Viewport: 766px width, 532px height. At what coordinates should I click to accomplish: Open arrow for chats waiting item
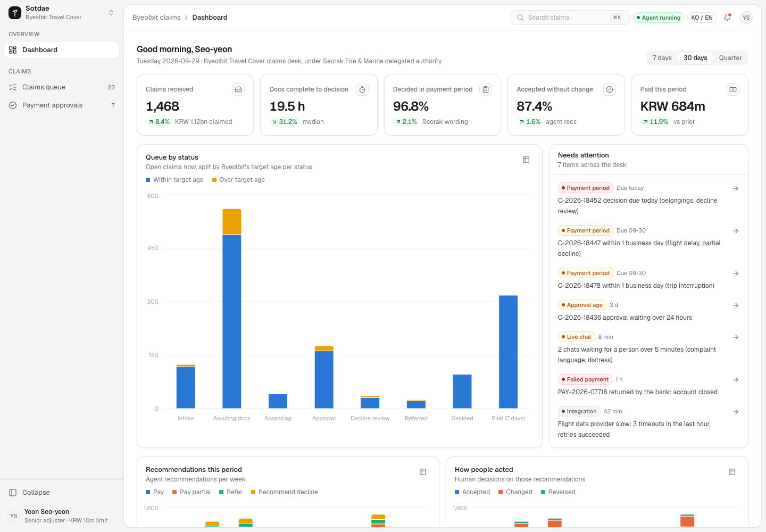coord(736,337)
